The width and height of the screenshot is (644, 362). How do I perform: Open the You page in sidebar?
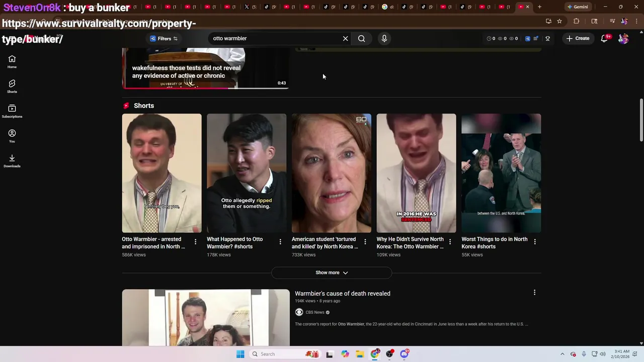point(12,136)
